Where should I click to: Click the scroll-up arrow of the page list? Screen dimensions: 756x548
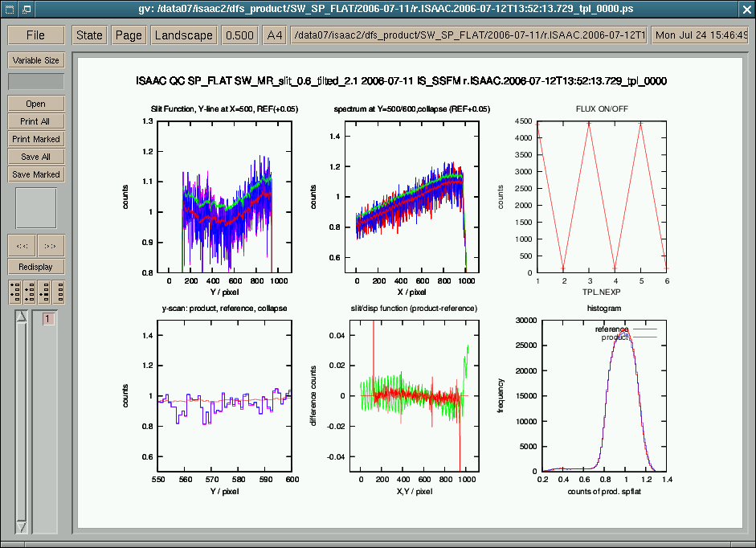[x=22, y=317]
